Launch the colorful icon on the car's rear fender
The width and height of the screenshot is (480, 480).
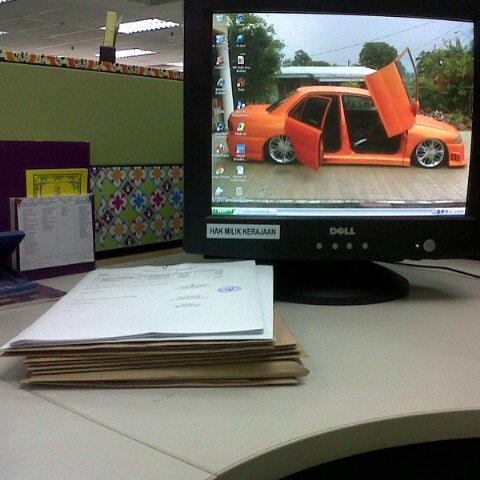click(x=241, y=126)
